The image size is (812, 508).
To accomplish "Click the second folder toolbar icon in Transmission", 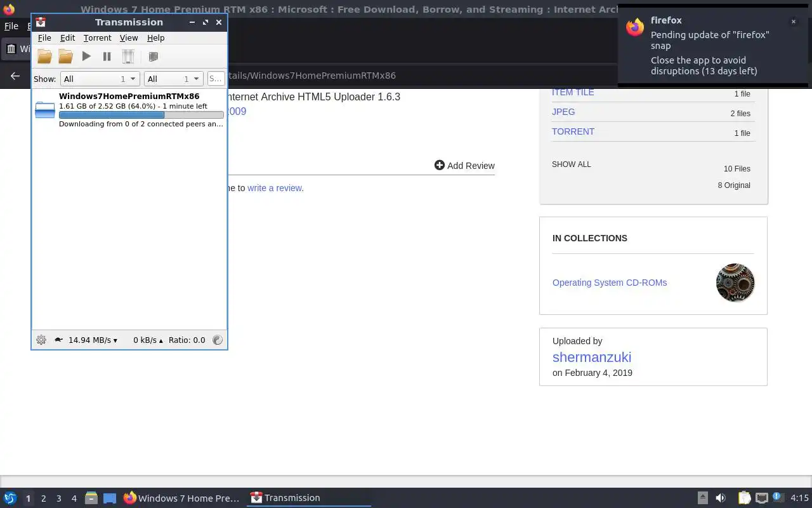I will click(x=65, y=57).
